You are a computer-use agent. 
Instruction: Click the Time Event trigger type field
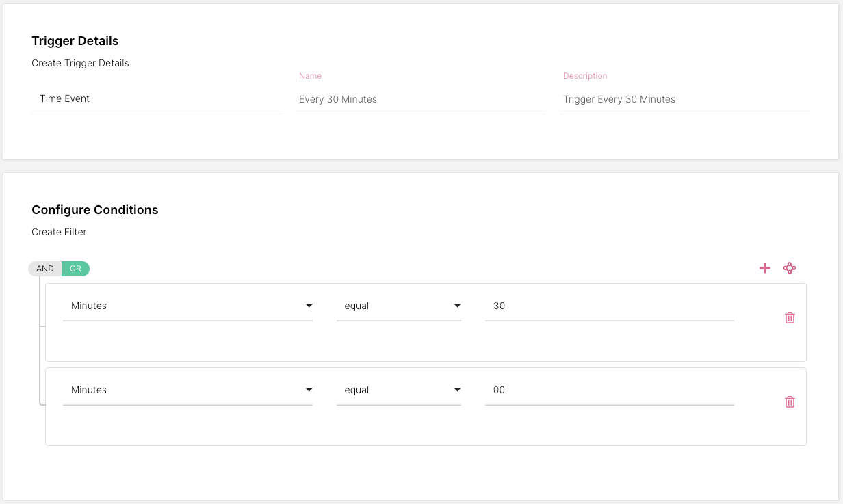pos(156,98)
